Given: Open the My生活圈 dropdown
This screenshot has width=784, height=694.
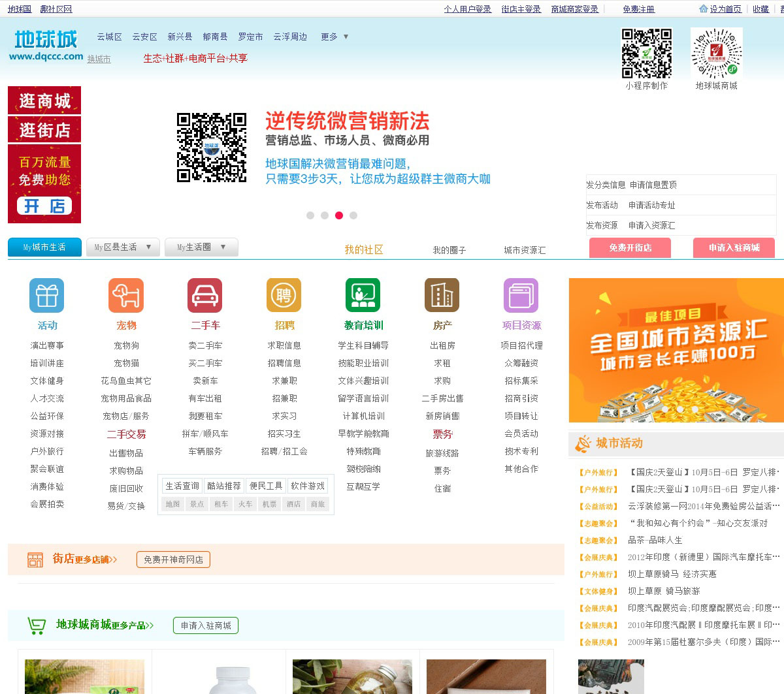Looking at the screenshot, I should 201,247.
